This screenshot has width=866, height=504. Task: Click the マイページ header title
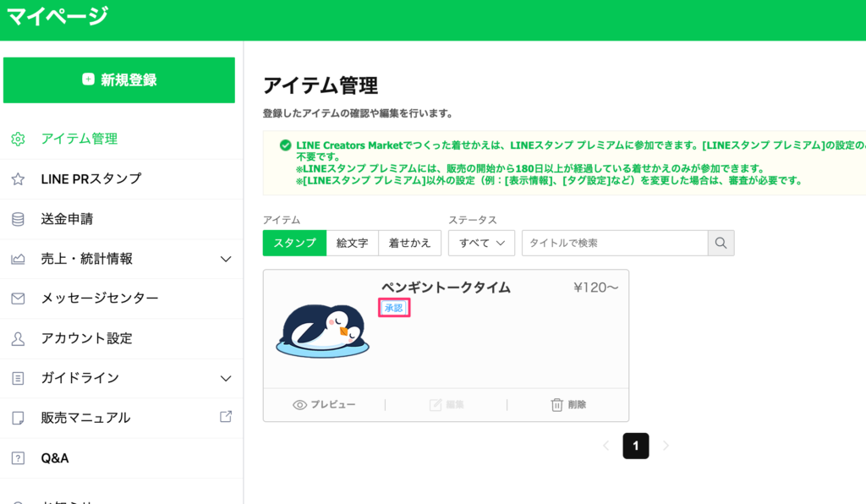[58, 16]
